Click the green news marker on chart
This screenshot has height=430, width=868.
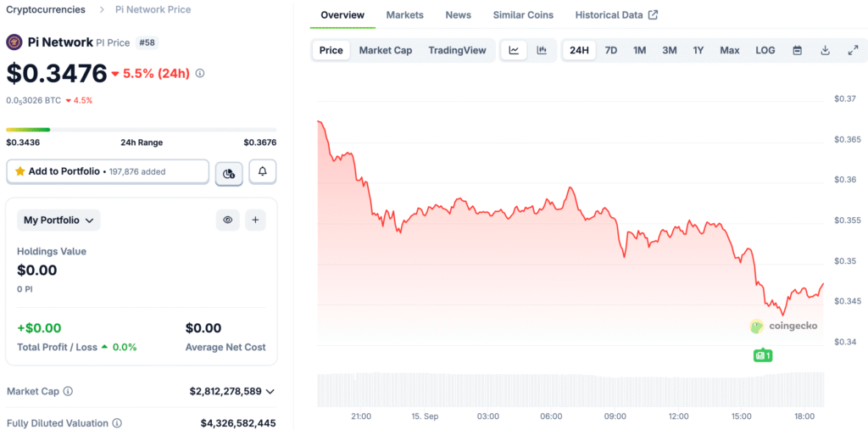click(x=762, y=355)
